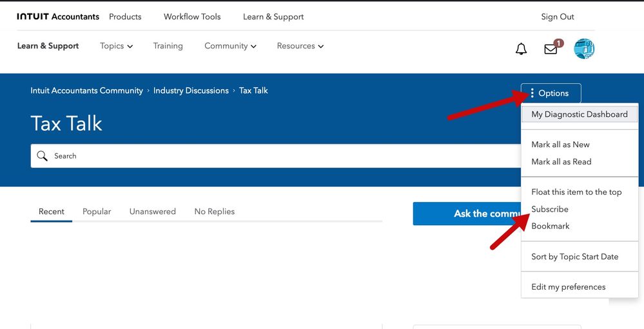Screen dimensions: 644x329
Task: Choose Bookmark from the options menu
Action: (x=551, y=226)
